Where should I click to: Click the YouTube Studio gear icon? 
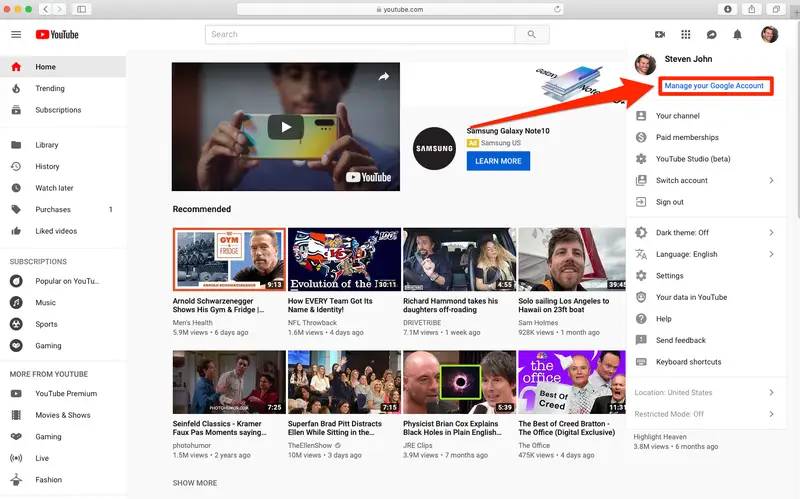pos(641,159)
